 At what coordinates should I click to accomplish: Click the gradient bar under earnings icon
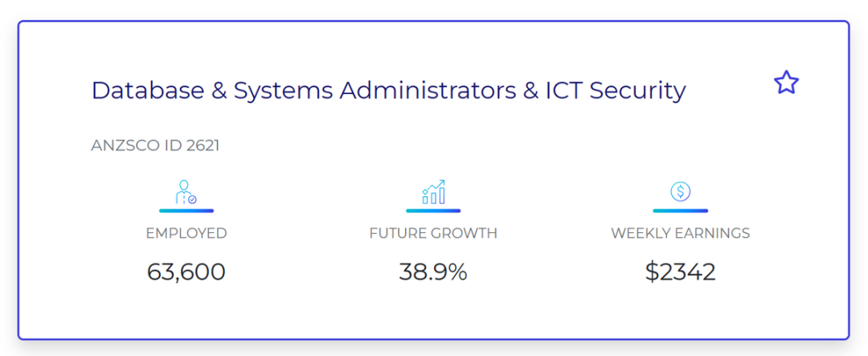[681, 211]
